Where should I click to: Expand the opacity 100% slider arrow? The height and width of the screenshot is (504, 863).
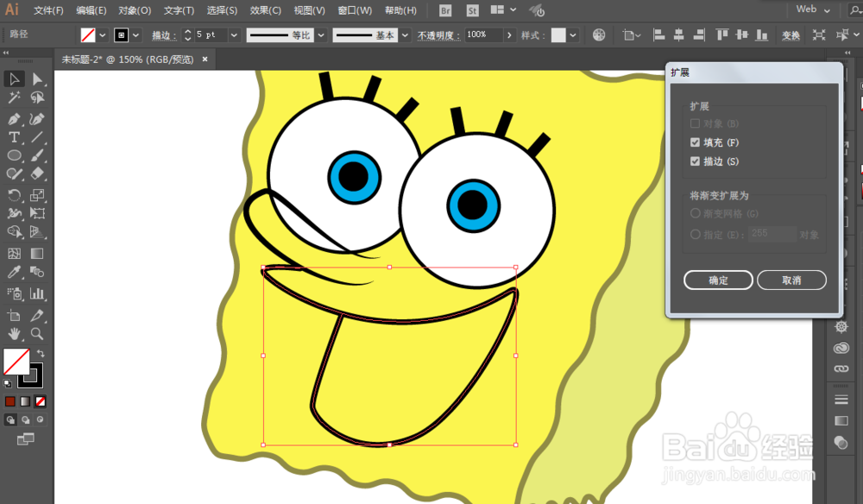point(509,35)
